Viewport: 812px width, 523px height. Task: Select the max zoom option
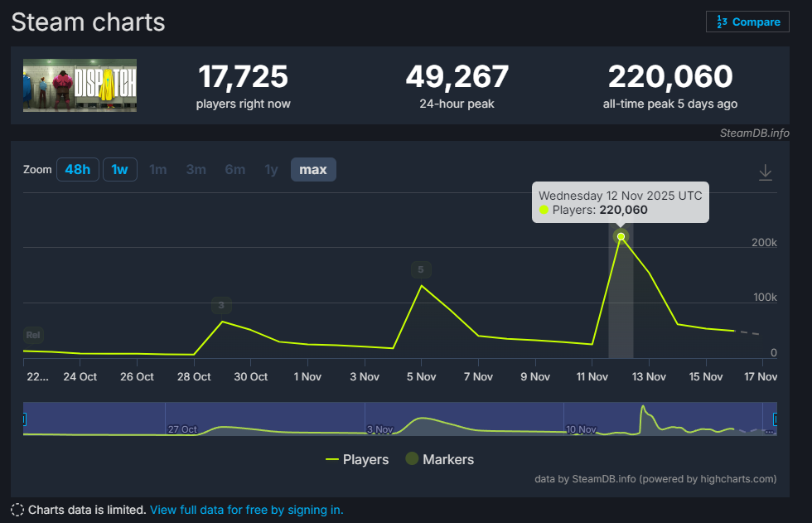pos(313,169)
